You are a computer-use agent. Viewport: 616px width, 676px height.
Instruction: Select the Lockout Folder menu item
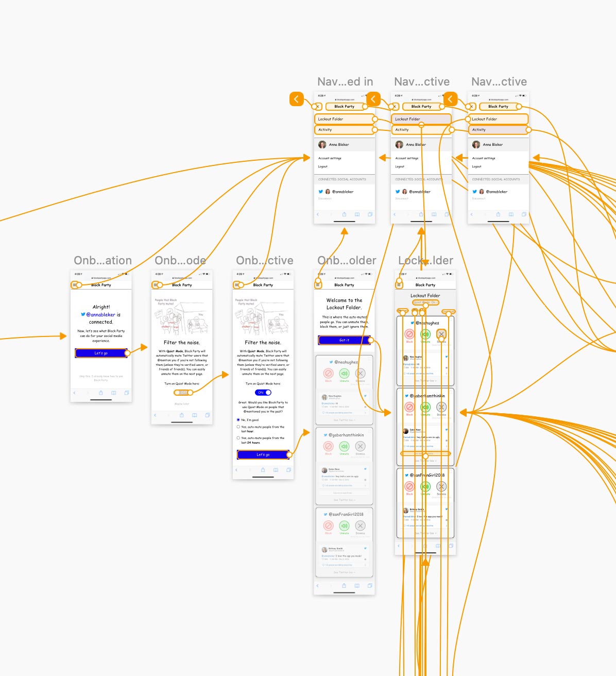click(344, 119)
